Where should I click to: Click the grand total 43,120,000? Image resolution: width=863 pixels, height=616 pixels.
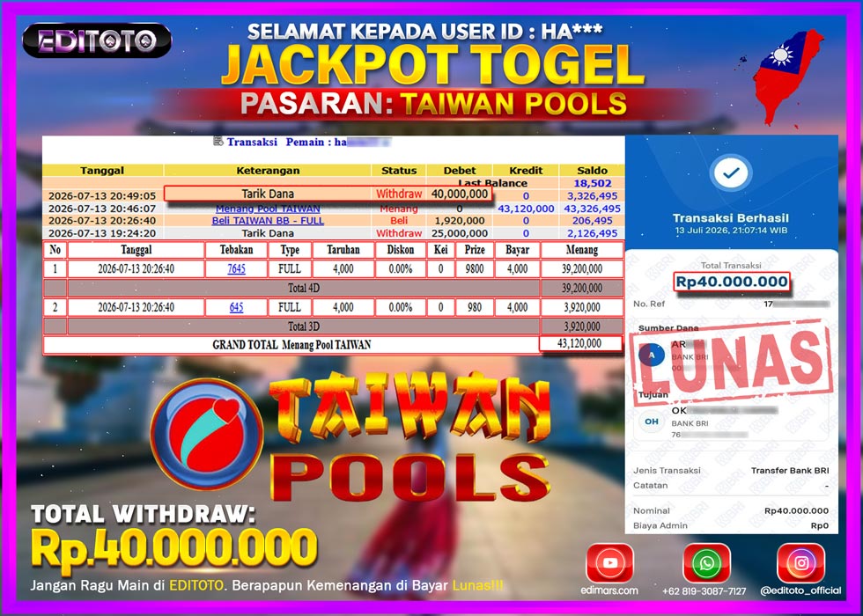click(579, 343)
